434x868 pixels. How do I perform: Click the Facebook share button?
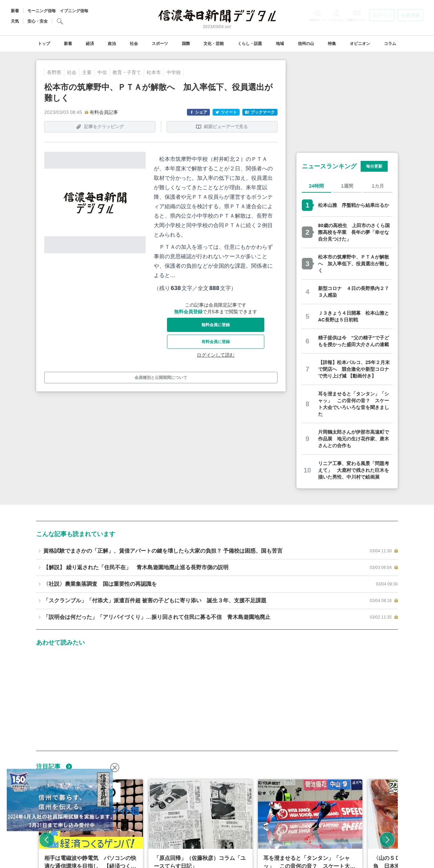[x=198, y=112]
